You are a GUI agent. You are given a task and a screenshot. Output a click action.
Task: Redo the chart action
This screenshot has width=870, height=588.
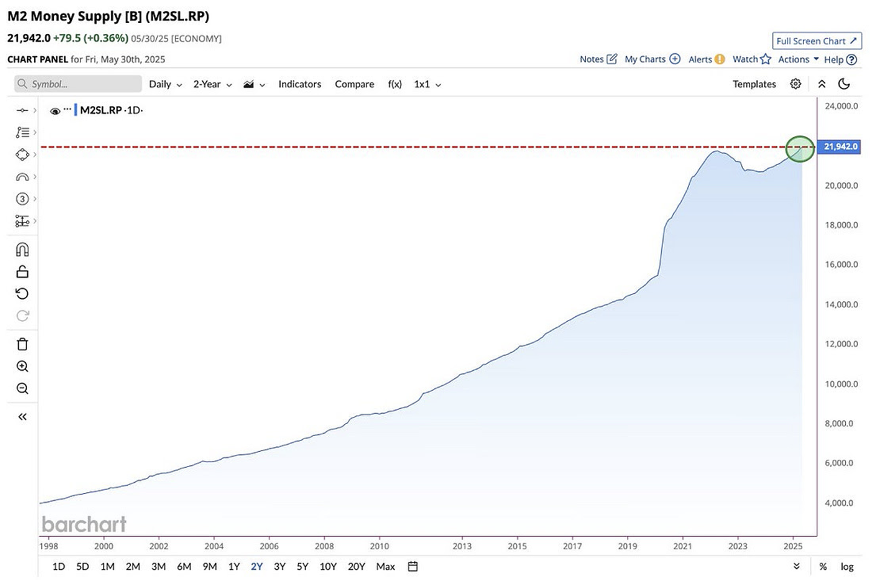(x=22, y=316)
